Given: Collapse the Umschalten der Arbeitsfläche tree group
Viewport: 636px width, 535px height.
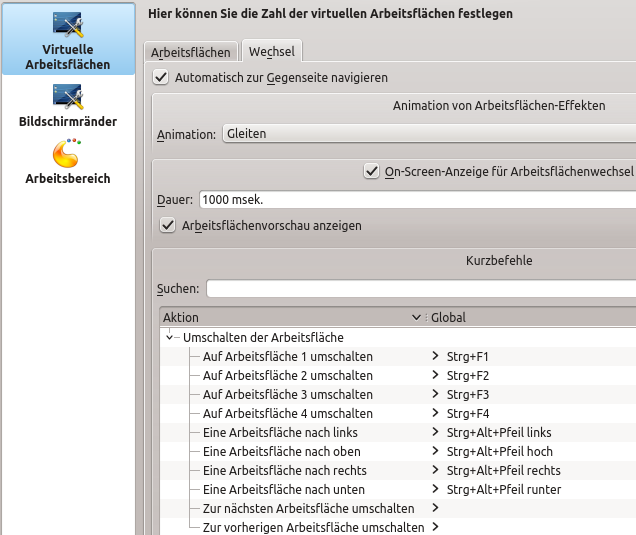Looking at the screenshot, I should click(x=169, y=338).
